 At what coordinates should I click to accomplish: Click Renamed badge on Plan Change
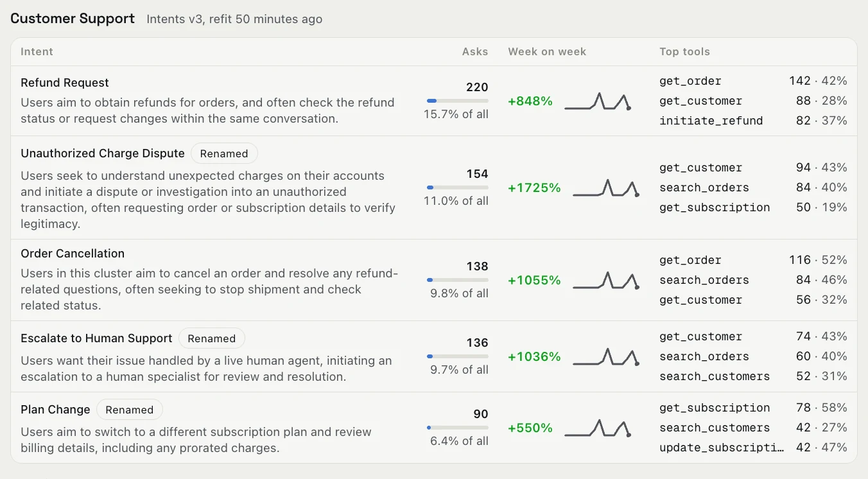point(130,410)
